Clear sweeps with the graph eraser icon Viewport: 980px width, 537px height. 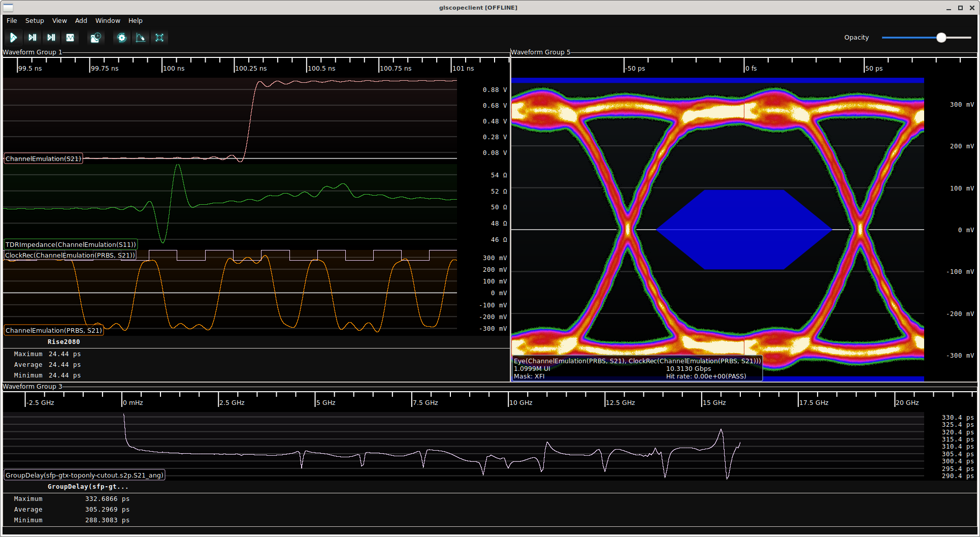point(141,38)
